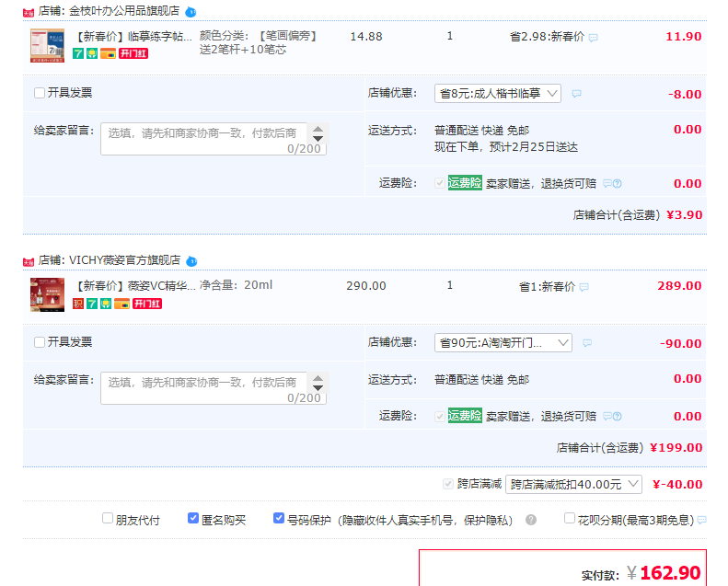Focus the 给卖家留言 field for 金枝叶 store

214,139
